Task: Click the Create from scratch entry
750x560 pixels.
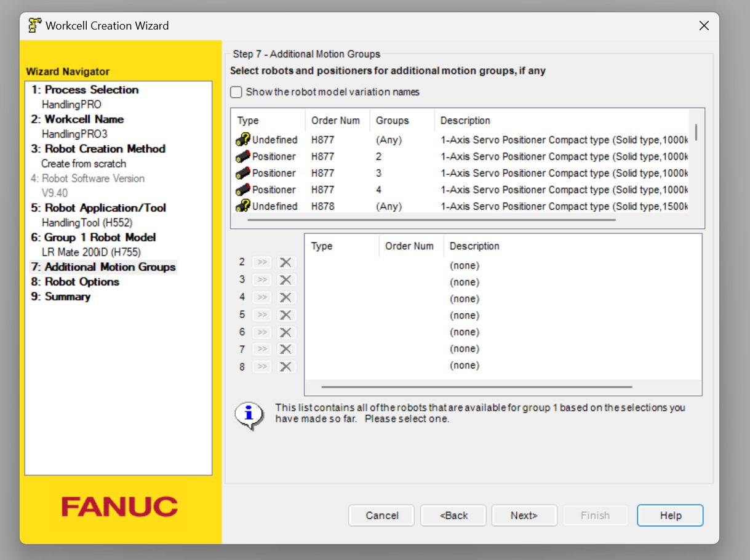Action: coord(84,164)
